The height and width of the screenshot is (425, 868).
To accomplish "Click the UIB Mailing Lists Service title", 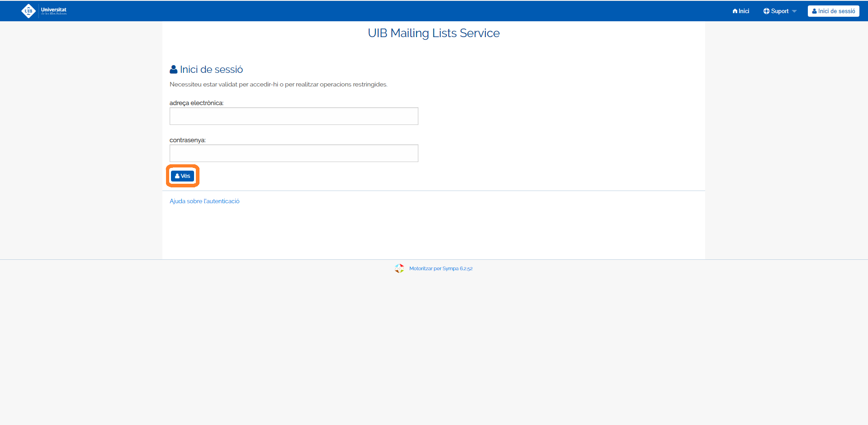I will (x=434, y=33).
